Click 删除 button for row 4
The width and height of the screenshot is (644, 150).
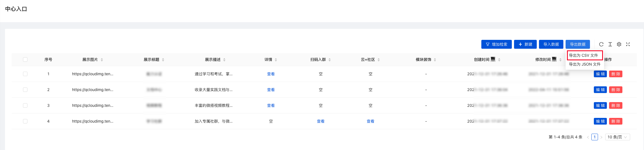coord(615,121)
